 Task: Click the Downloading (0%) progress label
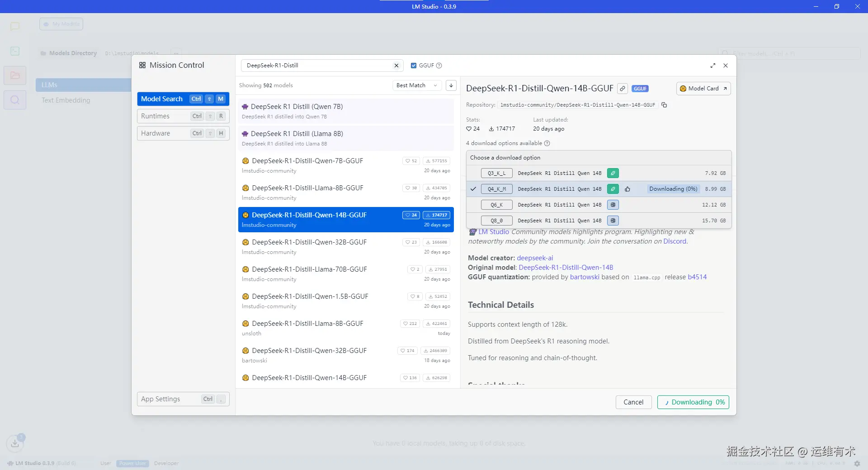(x=673, y=189)
